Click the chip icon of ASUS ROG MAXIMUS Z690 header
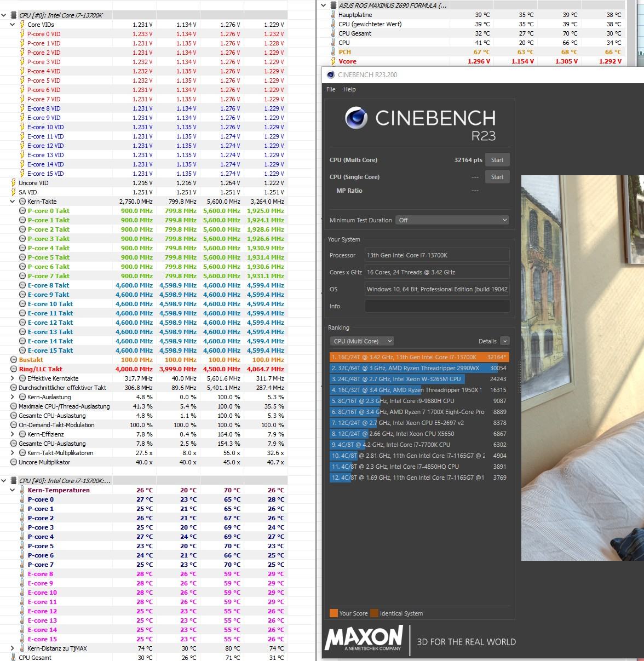The image size is (644, 661). click(333, 5)
